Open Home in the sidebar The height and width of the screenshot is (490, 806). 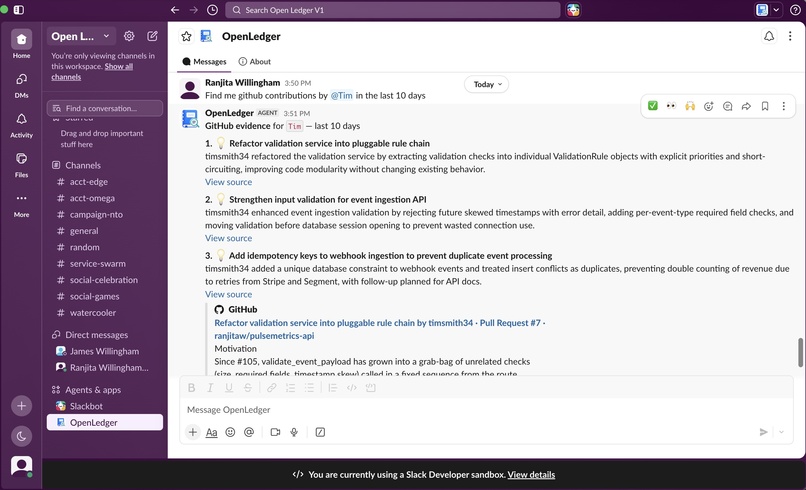tap(21, 44)
